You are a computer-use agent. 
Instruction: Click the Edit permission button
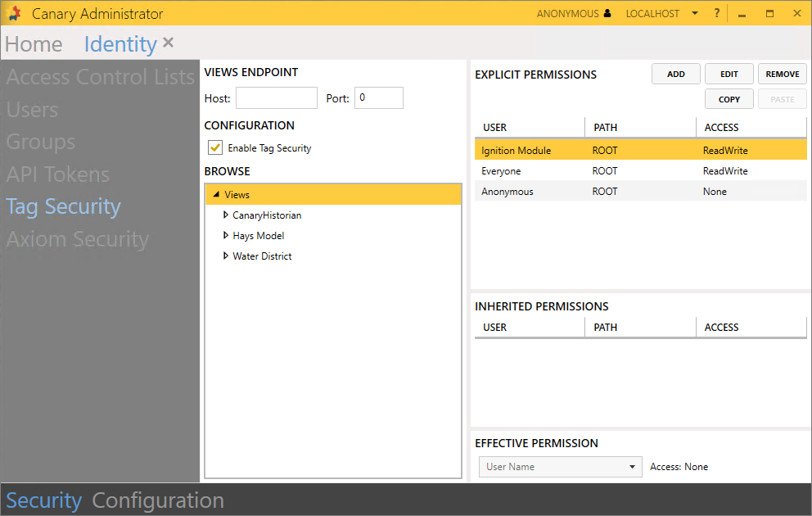point(729,75)
